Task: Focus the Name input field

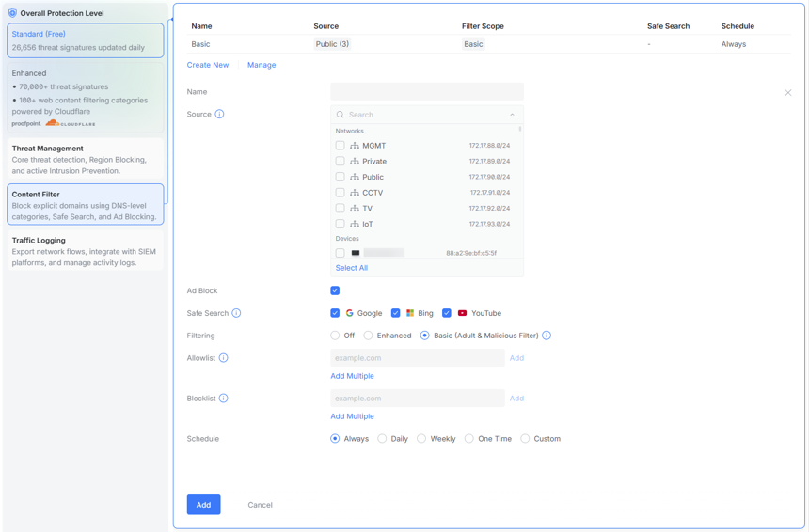Action: point(427,92)
